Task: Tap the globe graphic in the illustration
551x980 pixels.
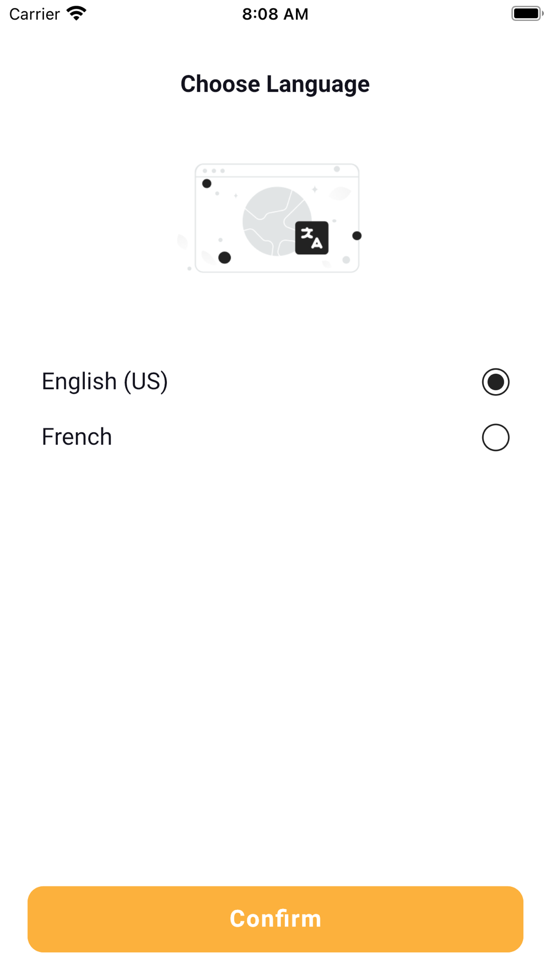Action: tap(277, 222)
